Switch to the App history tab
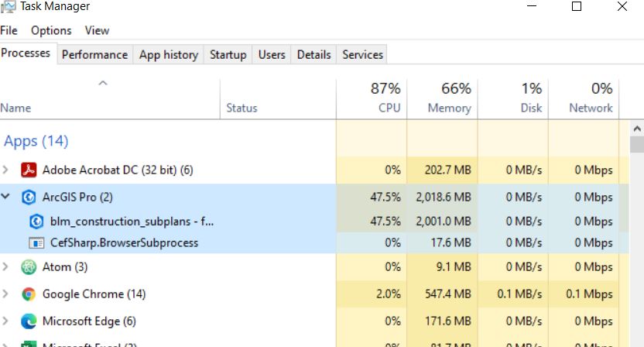 [169, 55]
